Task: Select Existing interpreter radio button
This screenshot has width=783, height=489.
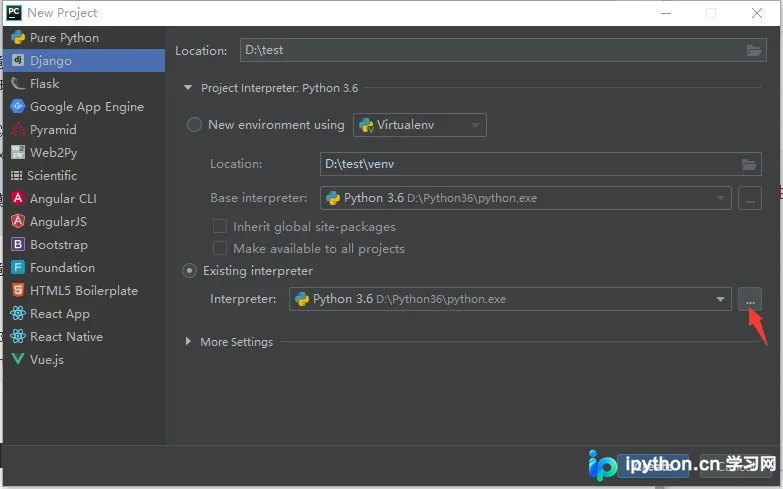Action: coord(189,271)
